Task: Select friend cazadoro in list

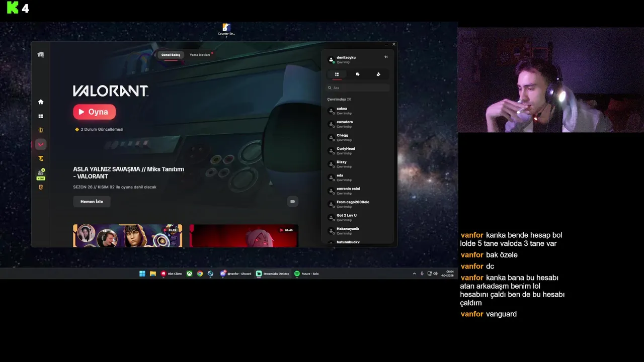Action: (358, 124)
